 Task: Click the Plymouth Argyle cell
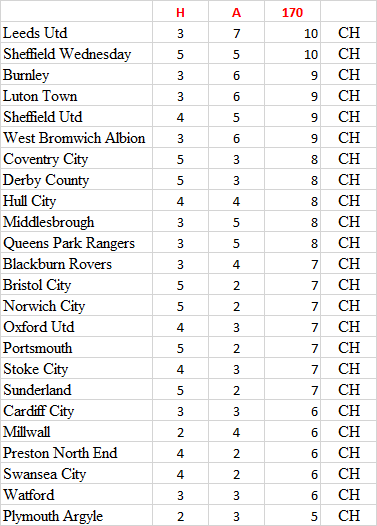(77, 516)
